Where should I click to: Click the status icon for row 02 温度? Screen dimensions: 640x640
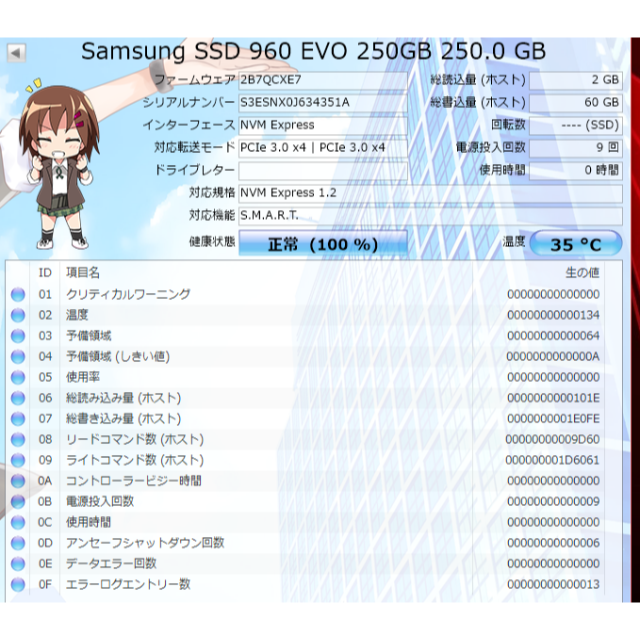pos(18,315)
